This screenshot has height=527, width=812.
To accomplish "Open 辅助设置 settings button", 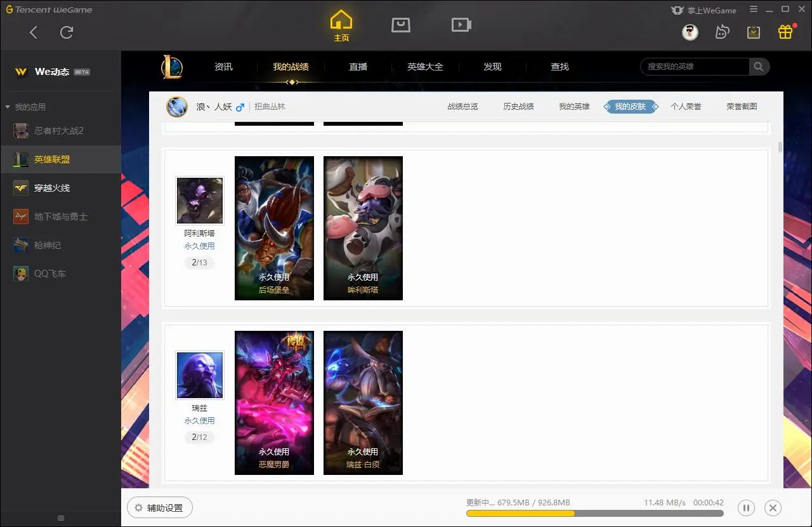I will (x=160, y=508).
